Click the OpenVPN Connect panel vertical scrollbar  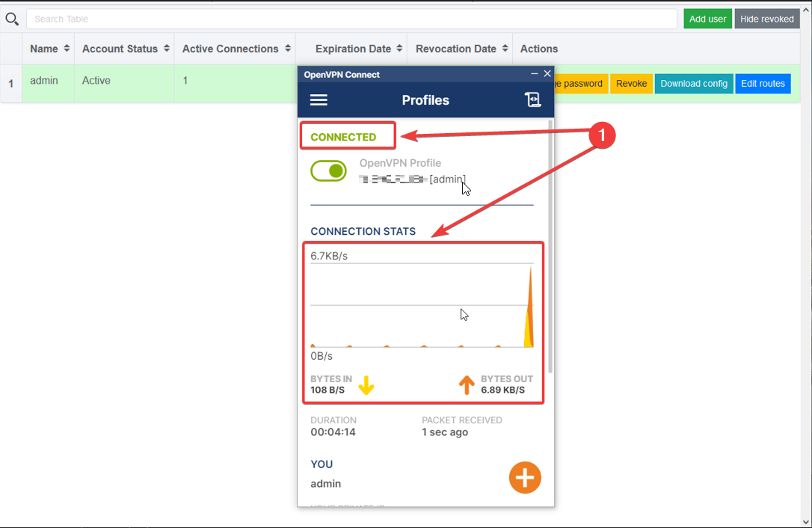[x=550, y=246]
